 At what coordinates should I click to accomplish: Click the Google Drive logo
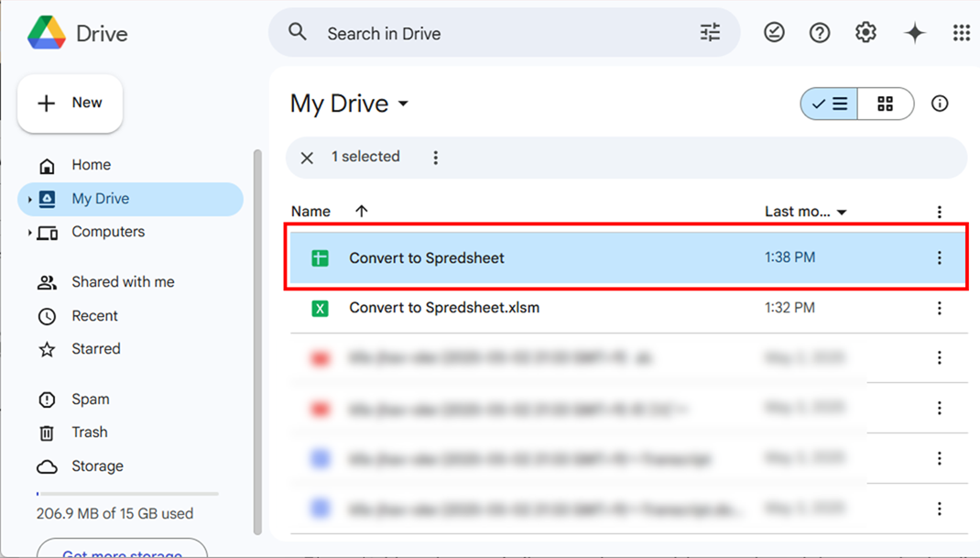pyautogui.click(x=47, y=33)
